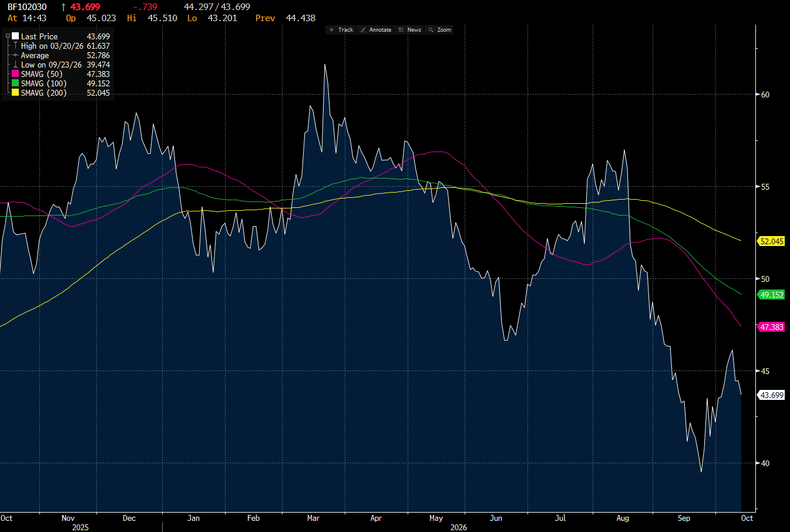Viewport: 790px width, 532px height.
Task: Click the Average marker icon in legend
Action: pos(15,55)
